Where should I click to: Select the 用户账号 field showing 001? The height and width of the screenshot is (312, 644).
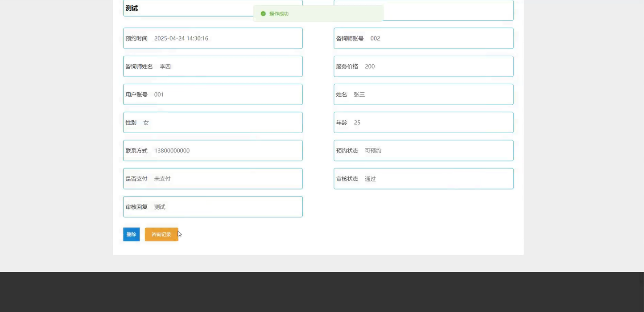pos(213,94)
